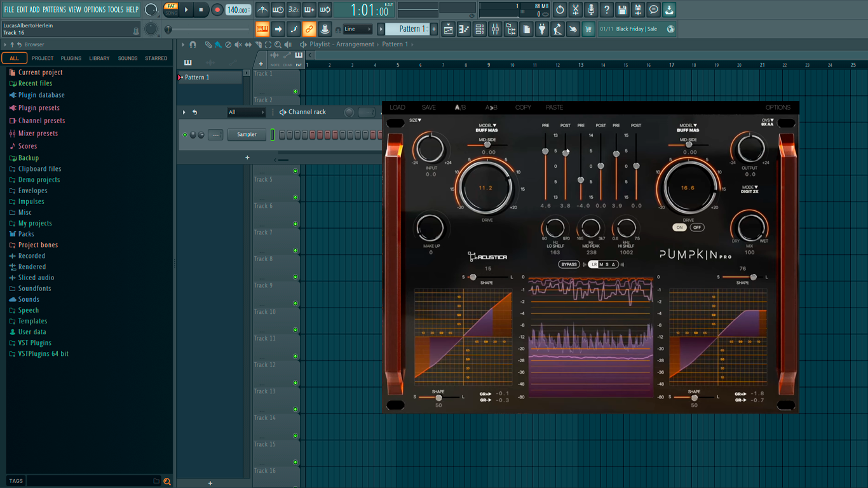Toggle Pumpkin BYPASS button

click(569, 264)
